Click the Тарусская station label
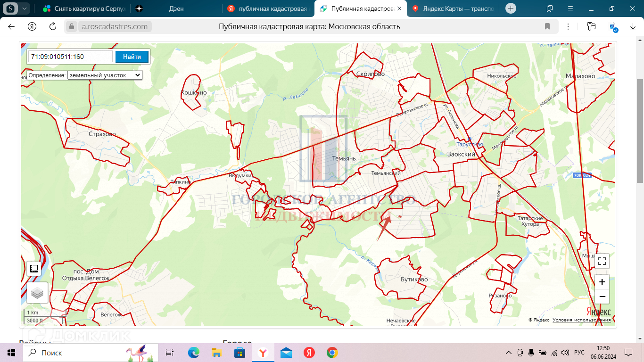The width and height of the screenshot is (644, 362). [470, 145]
